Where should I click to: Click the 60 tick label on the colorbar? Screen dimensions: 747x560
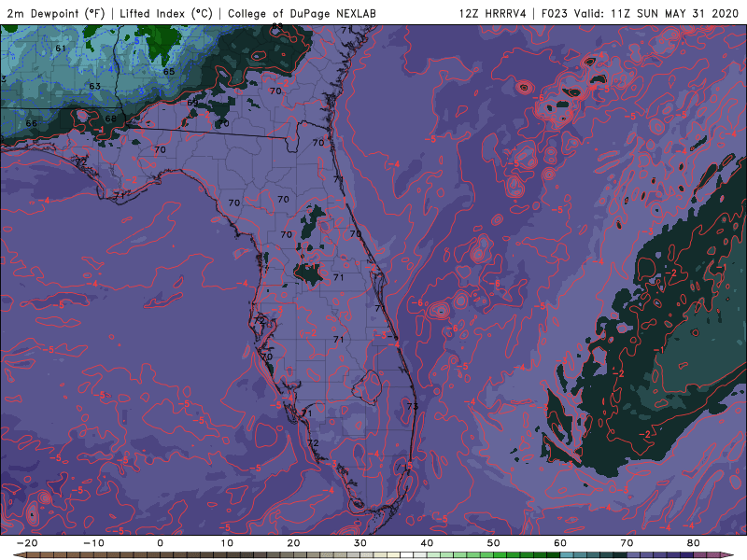[560, 543]
